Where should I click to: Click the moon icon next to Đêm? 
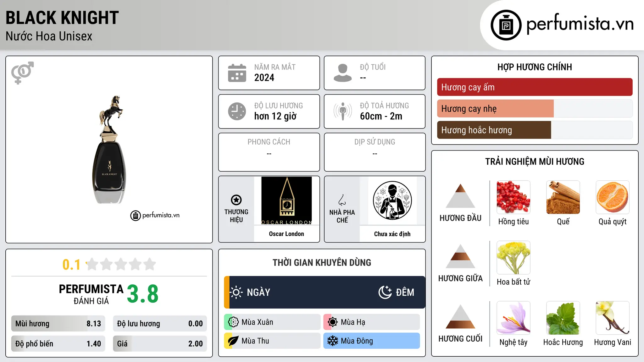tap(385, 292)
